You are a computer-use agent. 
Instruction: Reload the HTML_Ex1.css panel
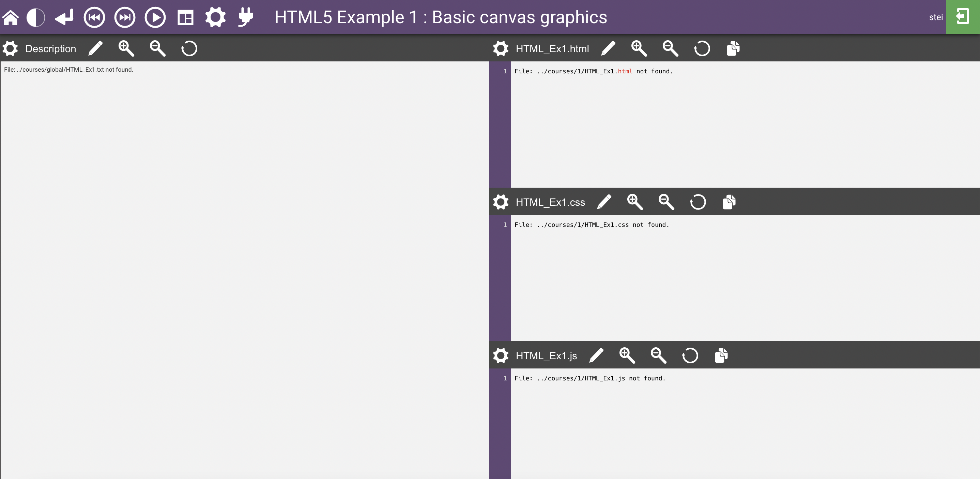pyautogui.click(x=698, y=202)
